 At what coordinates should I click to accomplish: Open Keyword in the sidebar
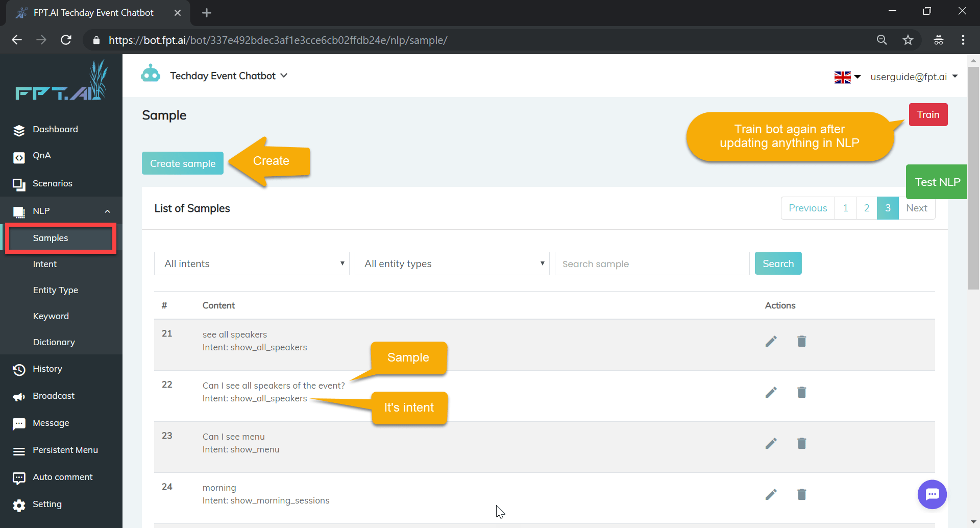[51, 316]
